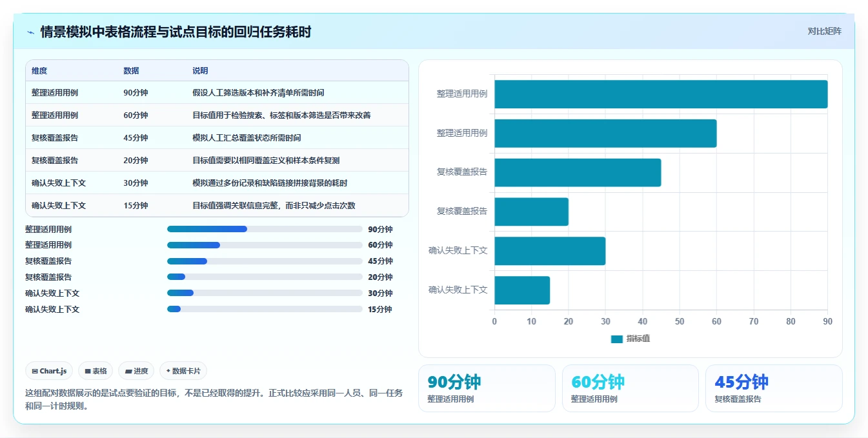868x438 pixels.
Task: Click the progress bar labeled 60分钟
Action: click(x=265, y=245)
